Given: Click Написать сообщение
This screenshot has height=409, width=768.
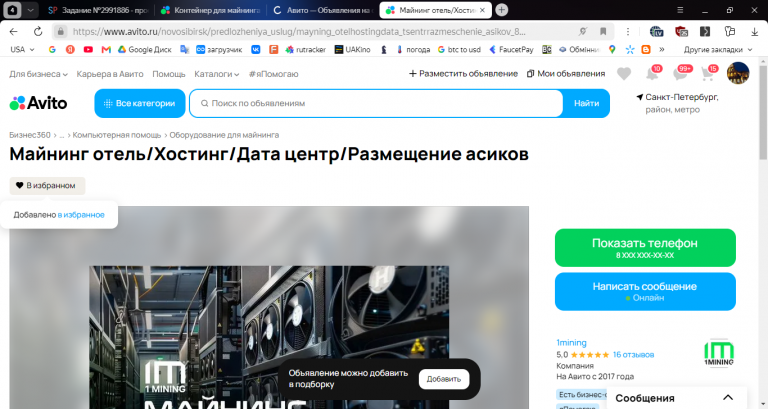Looking at the screenshot, I should [x=645, y=291].
